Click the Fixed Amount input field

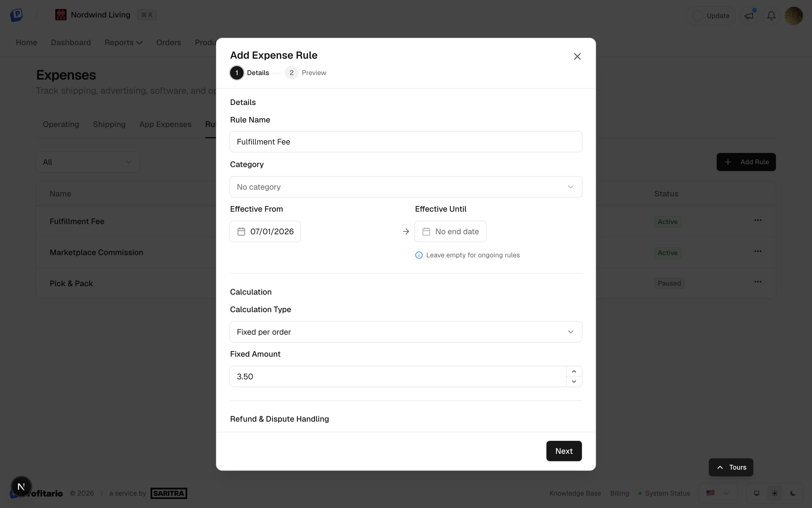click(x=398, y=377)
